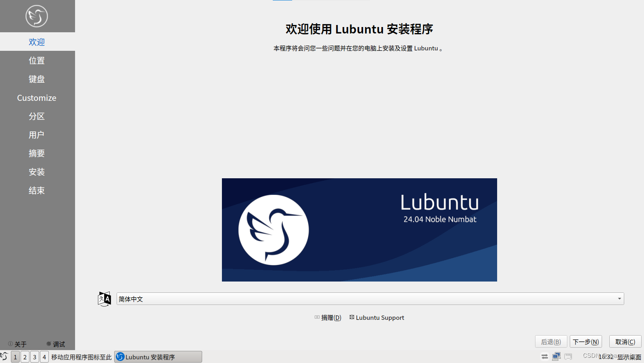
Task: Switch to virtual desktop 3
Action: click(x=35, y=357)
